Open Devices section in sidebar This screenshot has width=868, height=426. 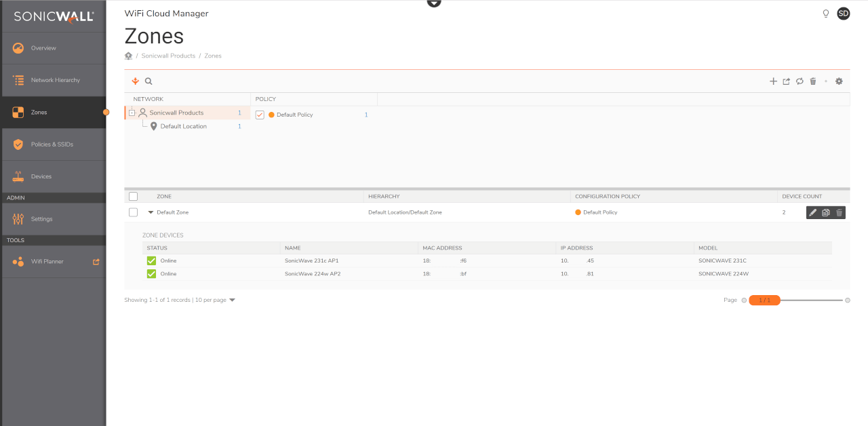[x=53, y=176]
